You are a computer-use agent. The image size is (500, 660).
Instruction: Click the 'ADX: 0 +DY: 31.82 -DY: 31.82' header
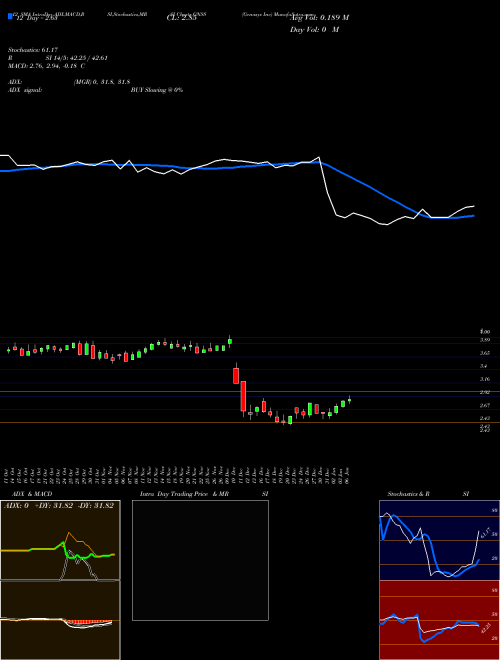point(59,506)
